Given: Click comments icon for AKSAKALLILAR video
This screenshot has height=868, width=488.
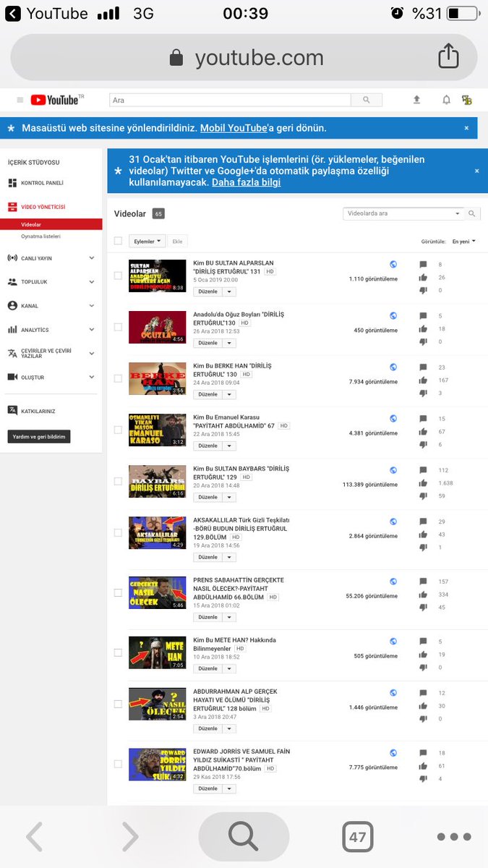Looking at the screenshot, I should 424,522.
